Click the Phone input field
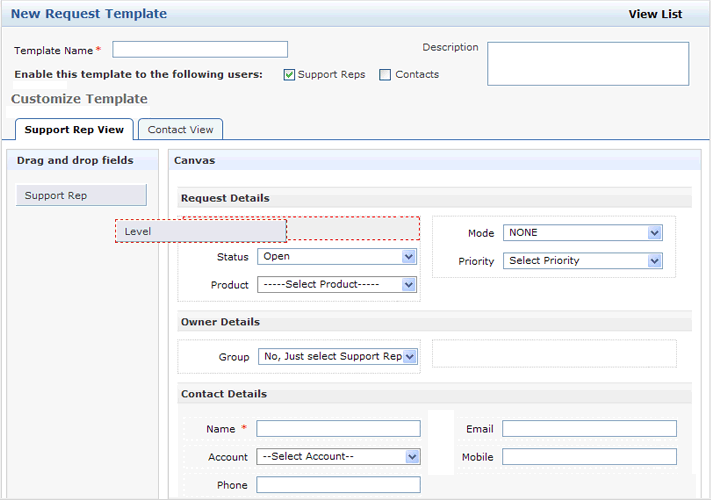This screenshot has width=711, height=500. click(338, 485)
